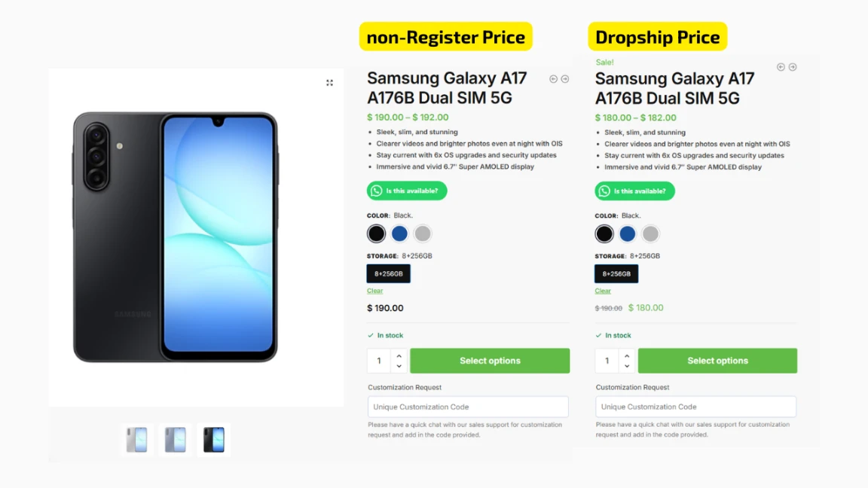Click Clear link in non-Register panel
The height and width of the screenshot is (488, 868).
[x=374, y=291]
